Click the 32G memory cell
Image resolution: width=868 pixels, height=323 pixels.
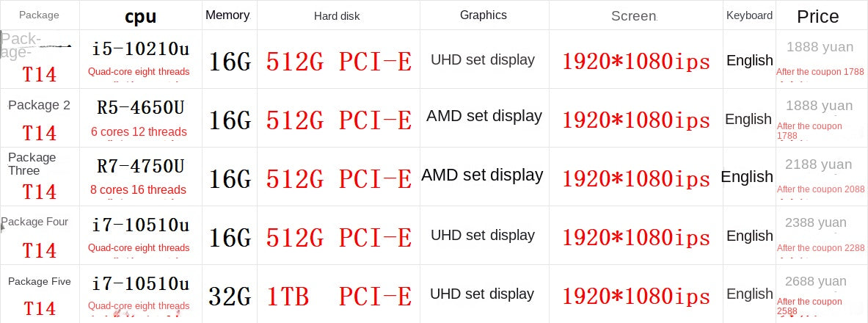click(x=230, y=296)
